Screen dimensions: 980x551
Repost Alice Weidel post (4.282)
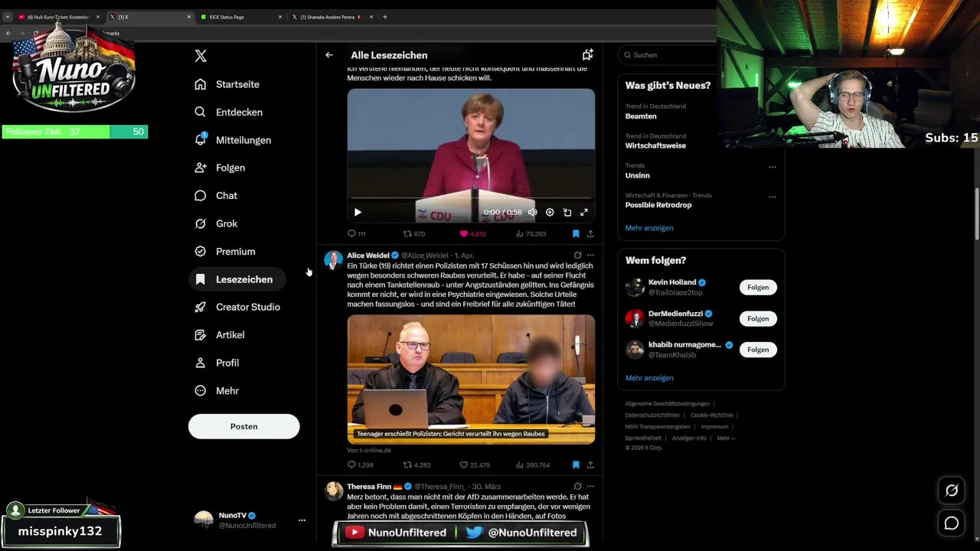coord(417,465)
